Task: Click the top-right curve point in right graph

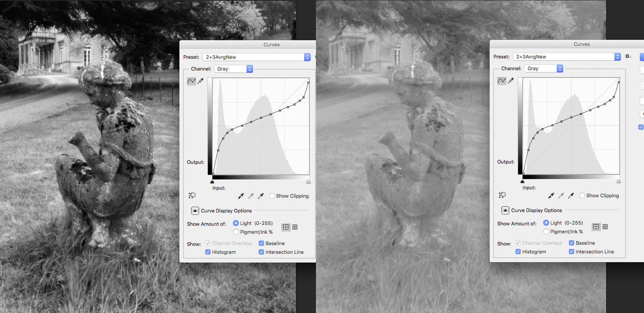Action: point(619,82)
